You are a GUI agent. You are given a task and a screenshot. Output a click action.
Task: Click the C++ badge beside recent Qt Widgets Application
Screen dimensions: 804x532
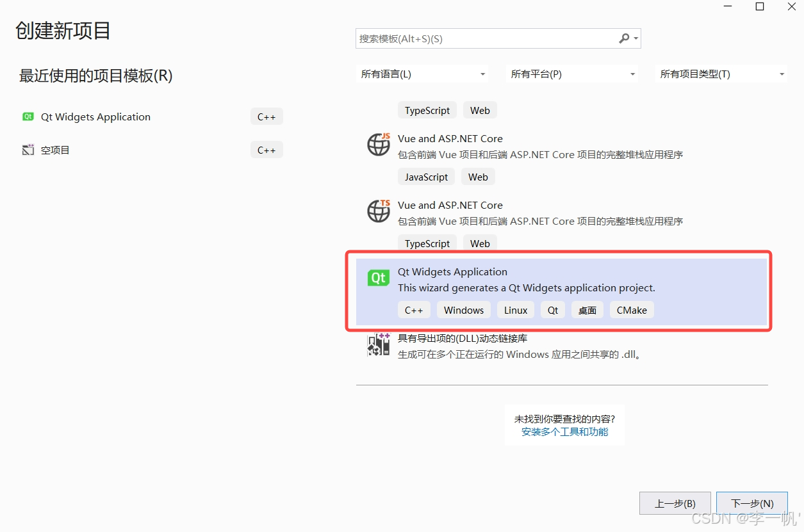[267, 117]
